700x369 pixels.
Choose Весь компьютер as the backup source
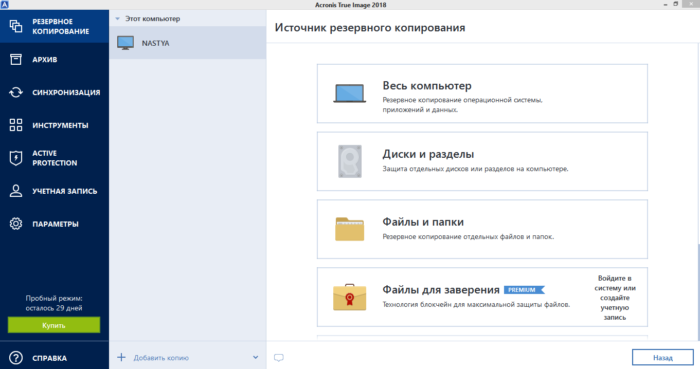click(482, 93)
